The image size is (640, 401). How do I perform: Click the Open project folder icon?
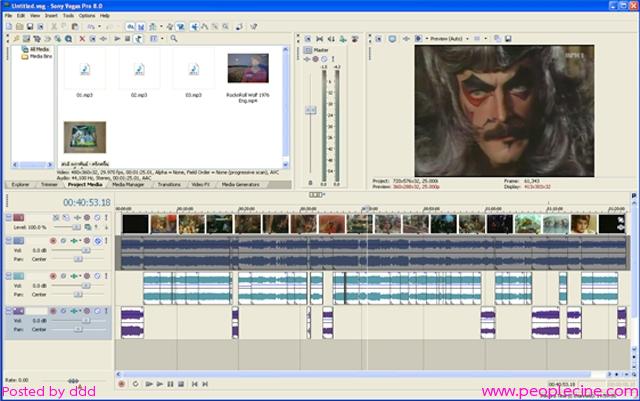coord(19,27)
